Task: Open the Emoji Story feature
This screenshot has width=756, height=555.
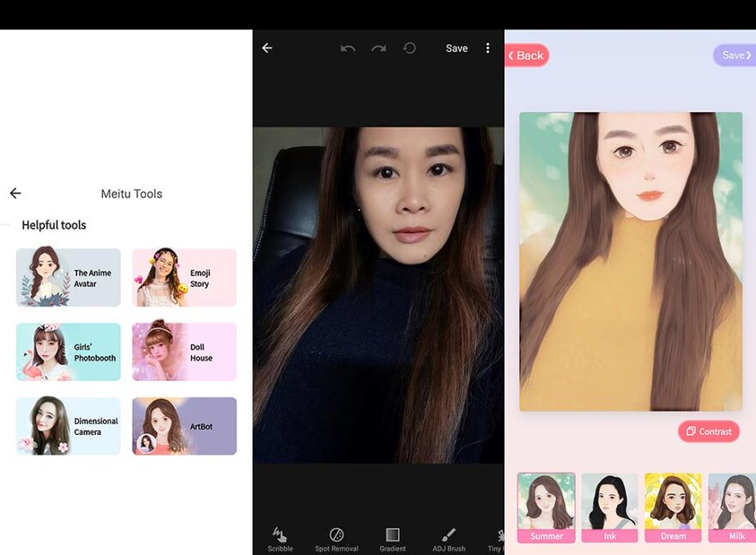Action: pos(184,277)
